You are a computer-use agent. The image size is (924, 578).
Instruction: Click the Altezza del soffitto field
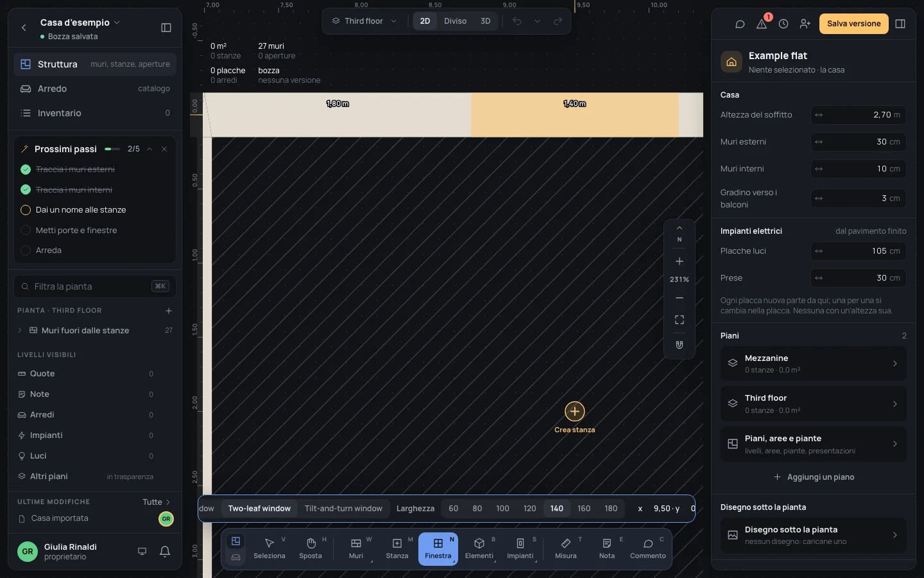[x=858, y=115]
